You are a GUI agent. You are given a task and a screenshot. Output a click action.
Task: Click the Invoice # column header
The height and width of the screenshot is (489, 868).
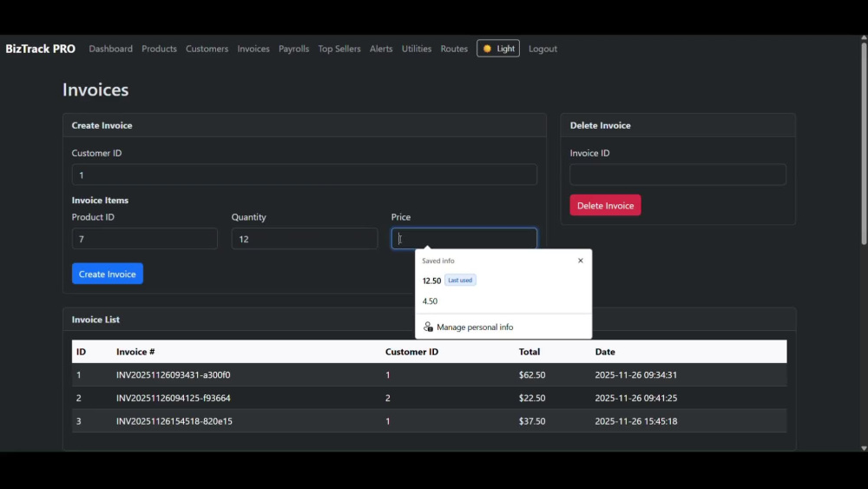point(135,352)
